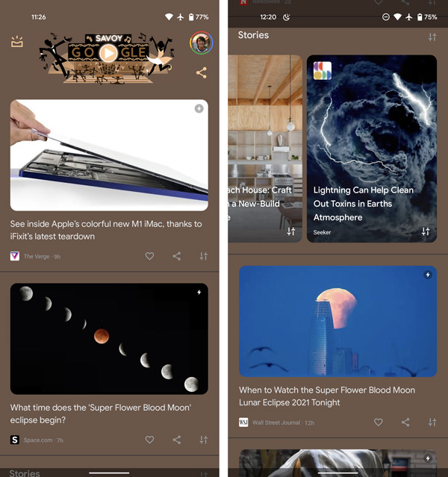Read 'See inside Apple's colorful new M1 iMac'
The height and width of the screenshot is (477, 448).
(106, 230)
